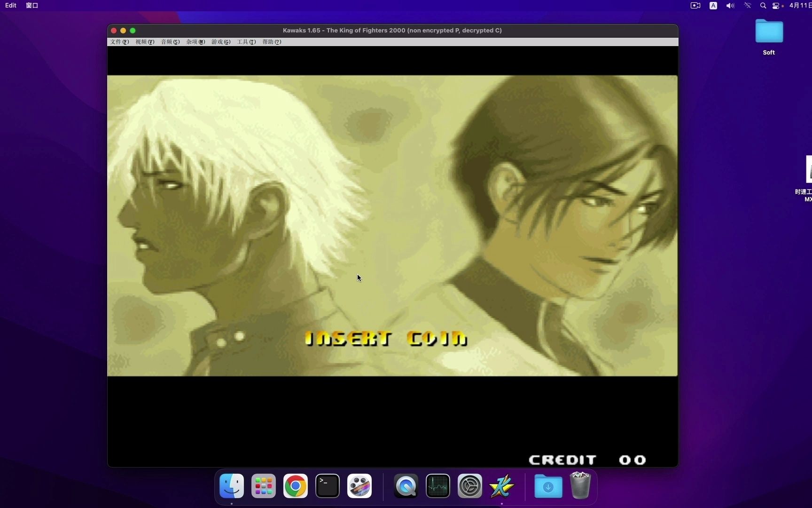Launch Google Chrome from the Dock
Image resolution: width=812 pixels, height=508 pixels.
(x=296, y=486)
